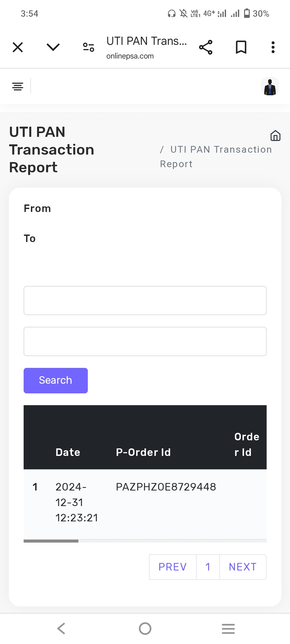Open site settings tune icon

[x=88, y=47]
